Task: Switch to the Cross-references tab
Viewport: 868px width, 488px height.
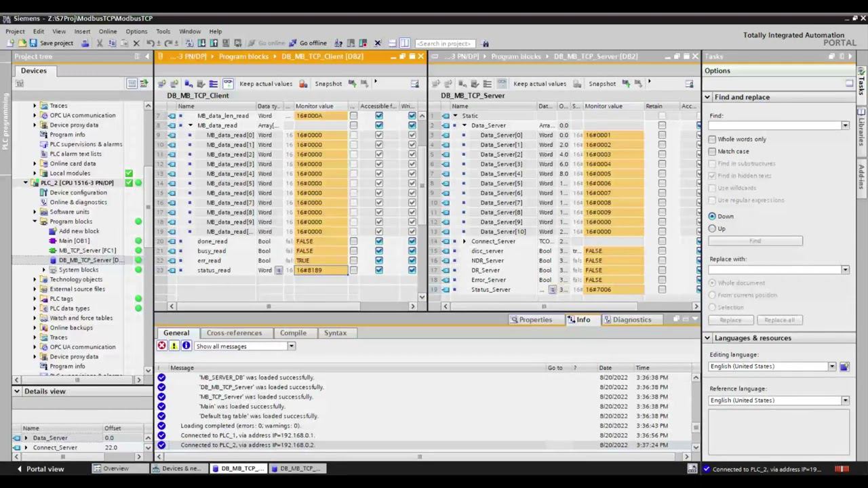Action: pos(234,333)
